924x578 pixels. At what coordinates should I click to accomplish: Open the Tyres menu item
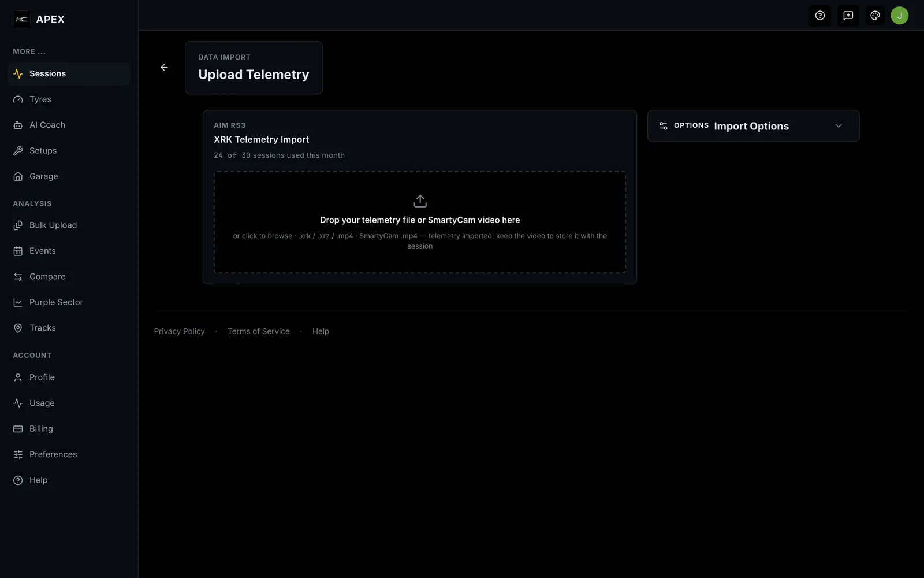[x=69, y=99]
